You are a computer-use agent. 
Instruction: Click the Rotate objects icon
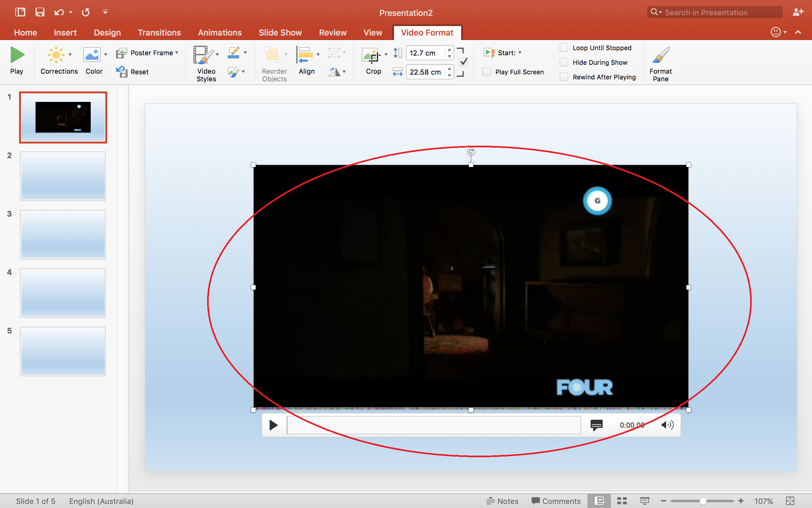pyautogui.click(x=334, y=71)
